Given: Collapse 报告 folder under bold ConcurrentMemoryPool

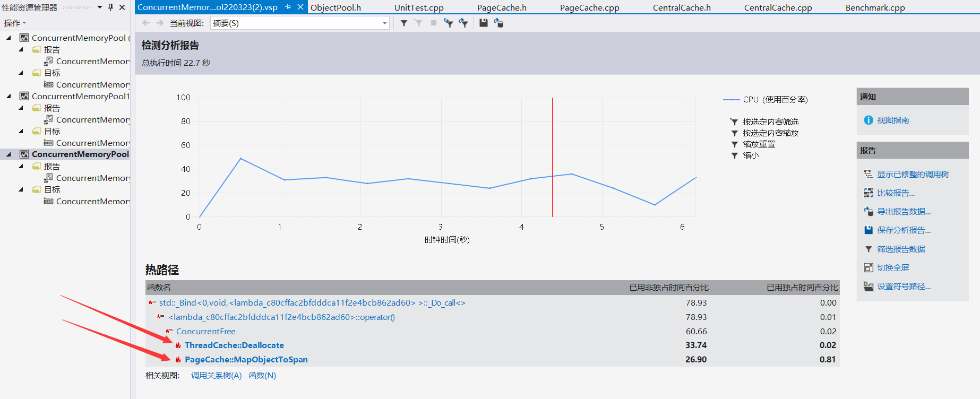Looking at the screenshot, I should click(x=21, y=166).
